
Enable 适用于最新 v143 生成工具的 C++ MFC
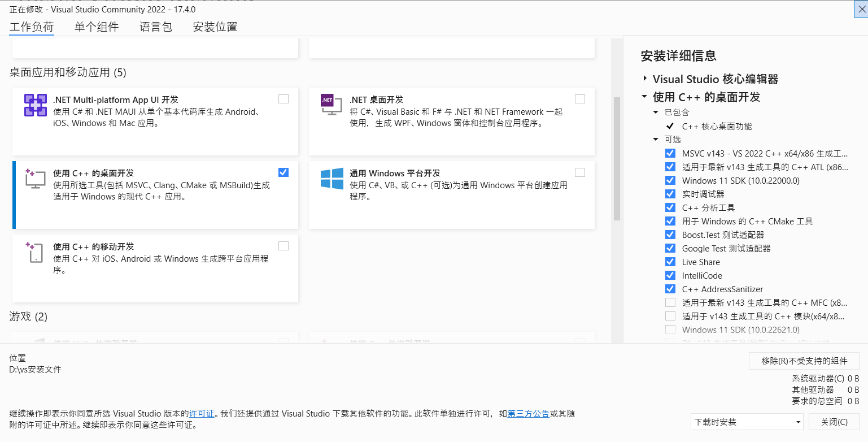click(x=670, y=302)
